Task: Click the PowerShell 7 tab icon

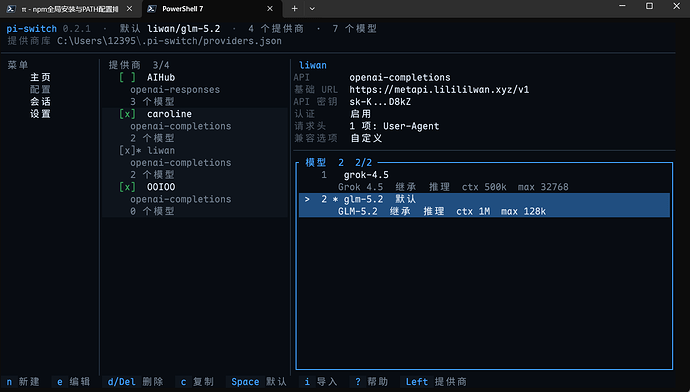Action: coord(152,9)
